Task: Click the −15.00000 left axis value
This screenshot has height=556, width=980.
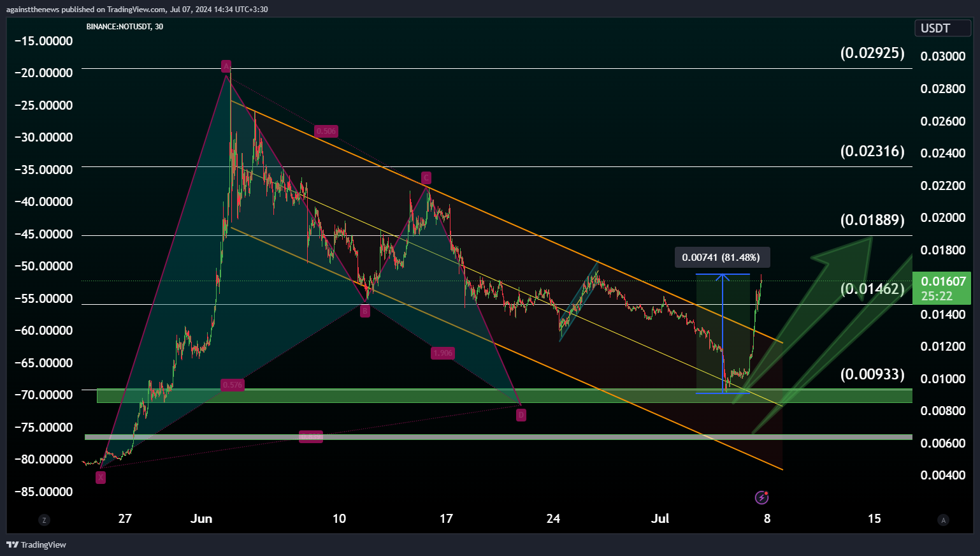Action: (43, 41)
